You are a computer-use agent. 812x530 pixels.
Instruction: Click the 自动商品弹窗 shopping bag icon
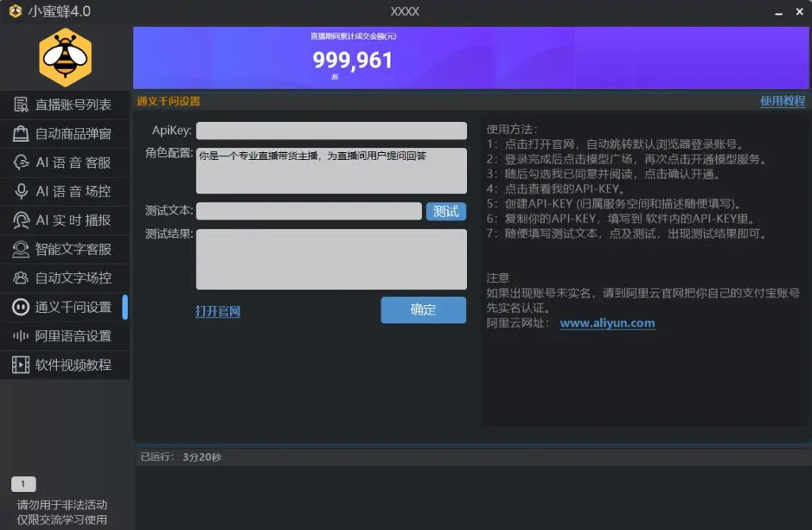pos(21,134)
